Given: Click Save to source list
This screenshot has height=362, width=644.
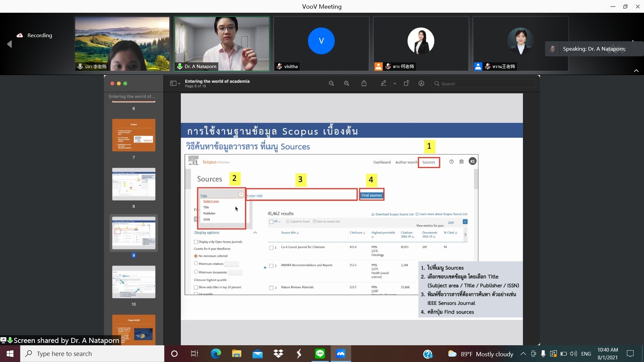Looking at the screenshot, I should tap(326, 222).
